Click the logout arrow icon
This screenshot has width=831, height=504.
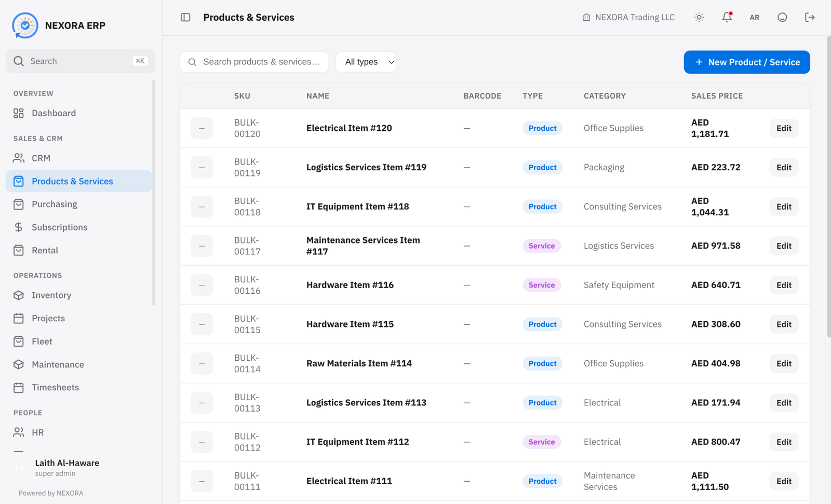(x=810, y=17)
